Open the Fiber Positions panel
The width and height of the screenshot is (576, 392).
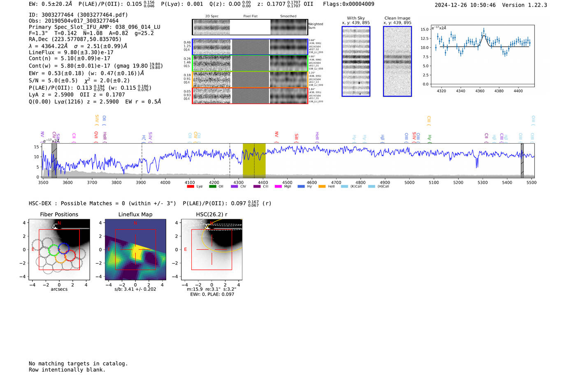pyautogui.click(x=59, y=249)
